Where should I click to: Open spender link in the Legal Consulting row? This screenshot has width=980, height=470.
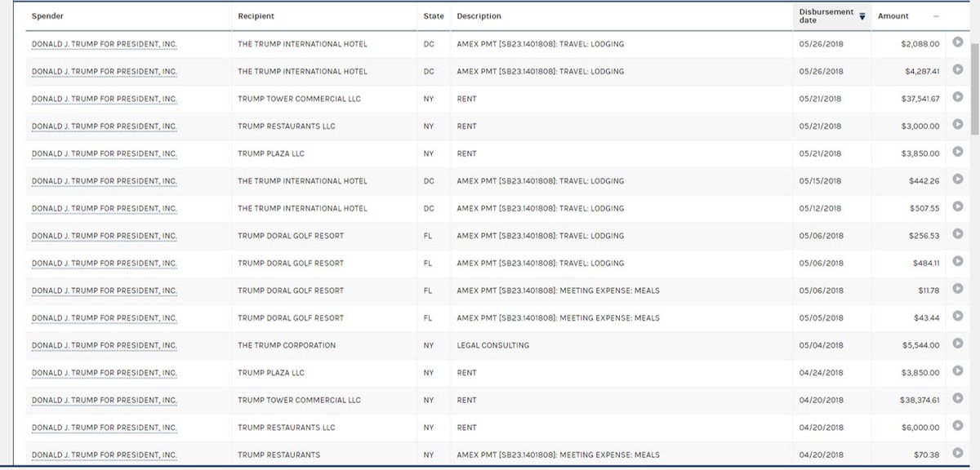pos(105,345)
